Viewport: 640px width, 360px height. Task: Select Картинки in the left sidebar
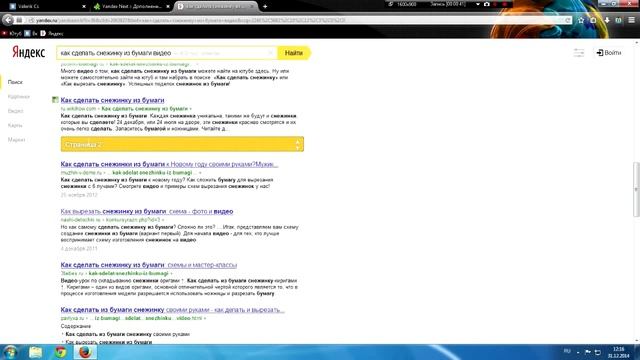click(x=19, y=97)
